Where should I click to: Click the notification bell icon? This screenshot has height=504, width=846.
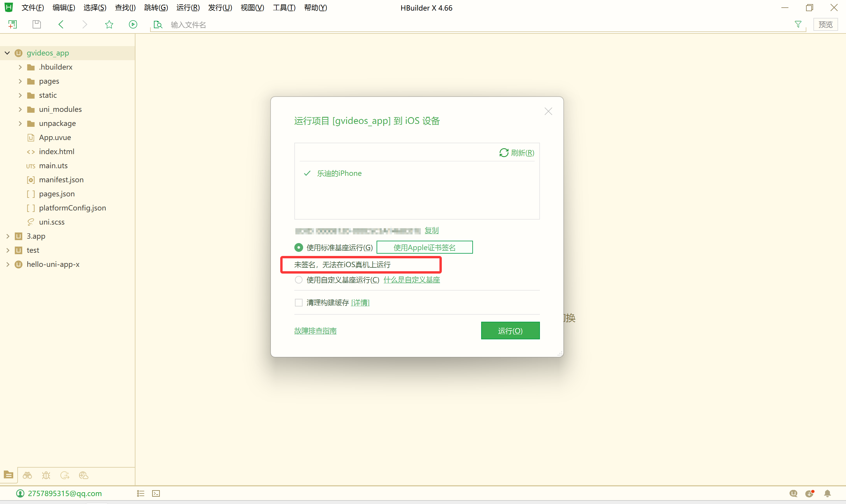point(828,493)
